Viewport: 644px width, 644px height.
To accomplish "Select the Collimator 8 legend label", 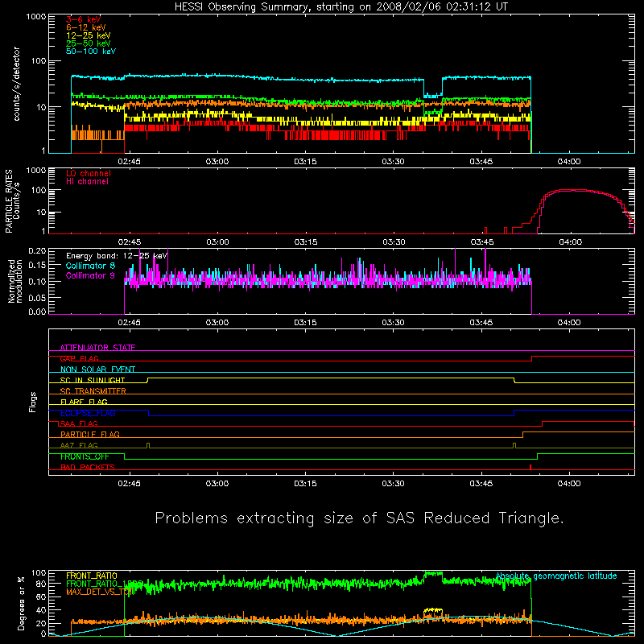I will pyautogui.click(x=90, y=266).
